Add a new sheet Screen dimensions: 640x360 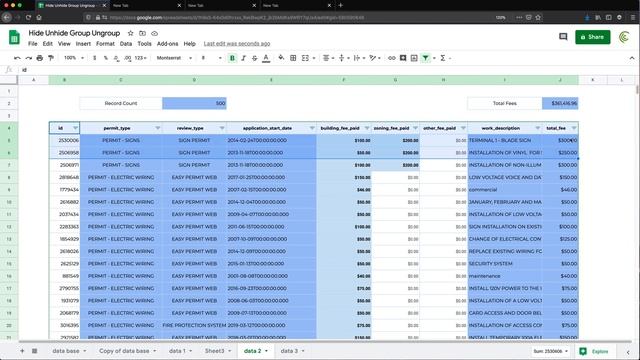(22, 351)
